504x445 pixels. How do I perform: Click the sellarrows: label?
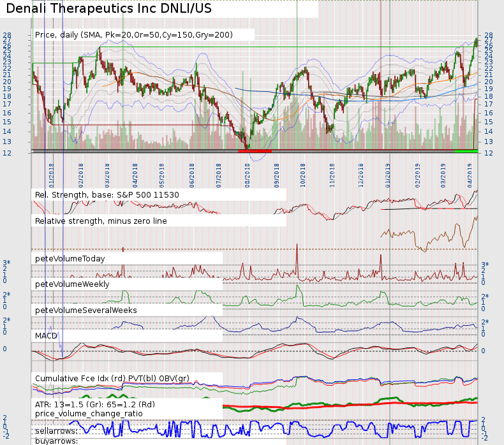click(x=56, y=431)
